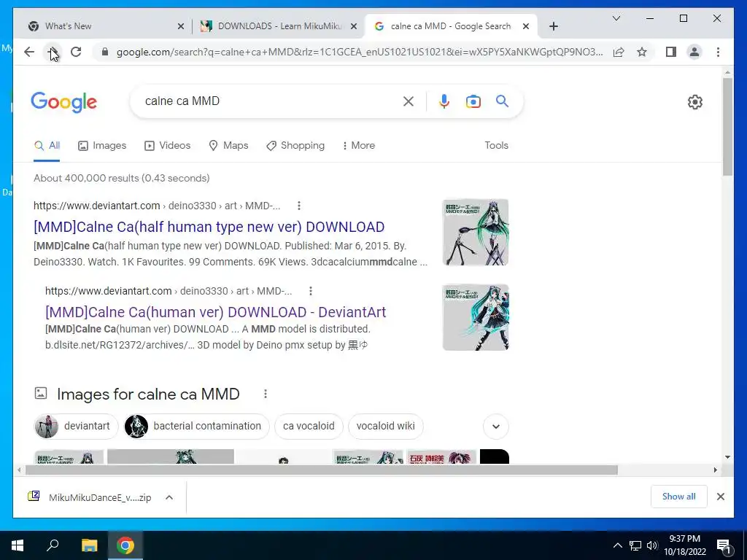This screenshot has height=560, width=747.
Task: Click the half human type result thumbnail
Action: pos(476,232)
